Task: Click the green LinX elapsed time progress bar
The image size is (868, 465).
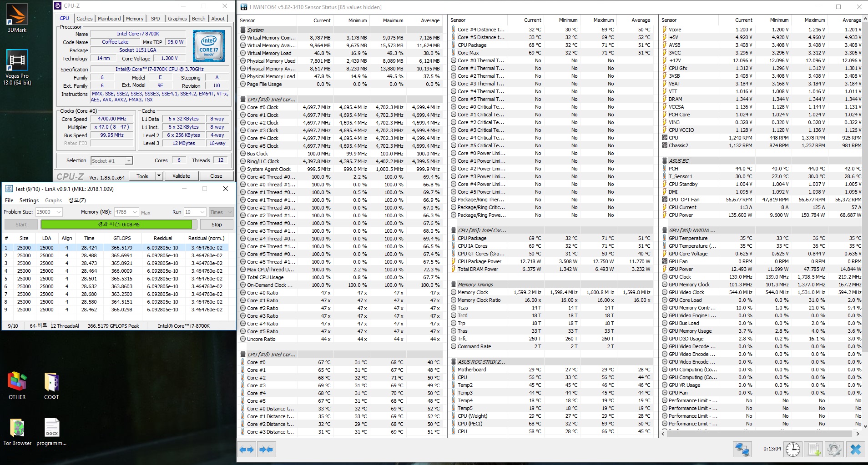Action: click(x=119, y=225)
